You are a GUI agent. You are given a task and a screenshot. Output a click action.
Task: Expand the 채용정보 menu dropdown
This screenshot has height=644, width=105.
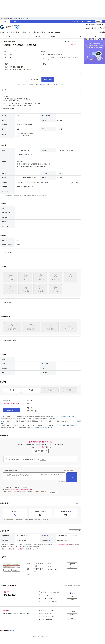click(4, 32)
